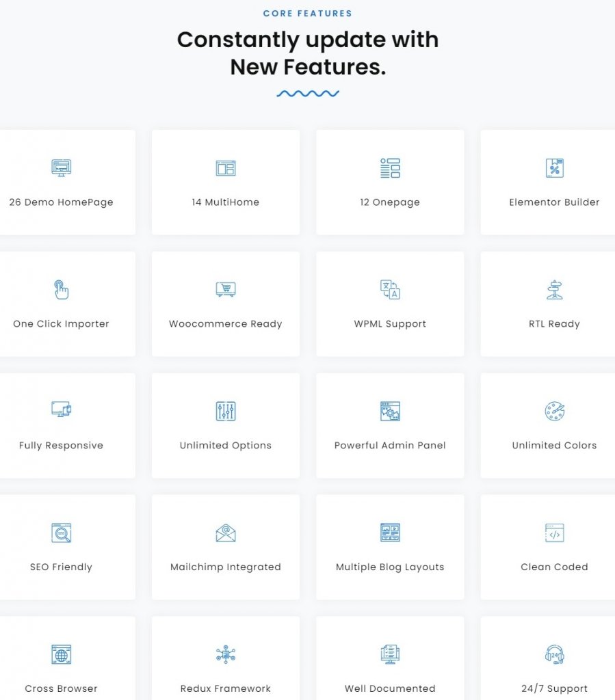Select the "12 Onepage" label
The image size is (615, 700).
point(390,202)
